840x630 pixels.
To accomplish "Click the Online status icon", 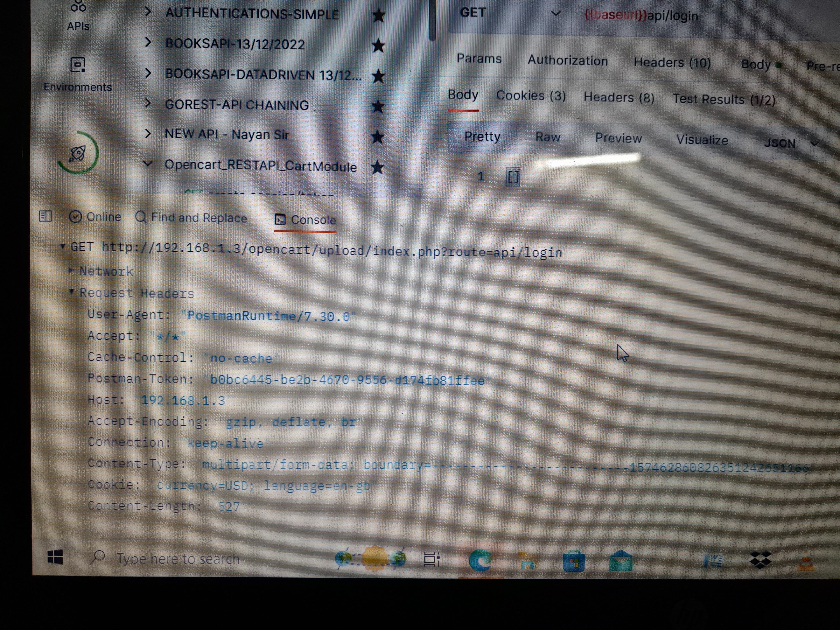I will coord(75,217).
